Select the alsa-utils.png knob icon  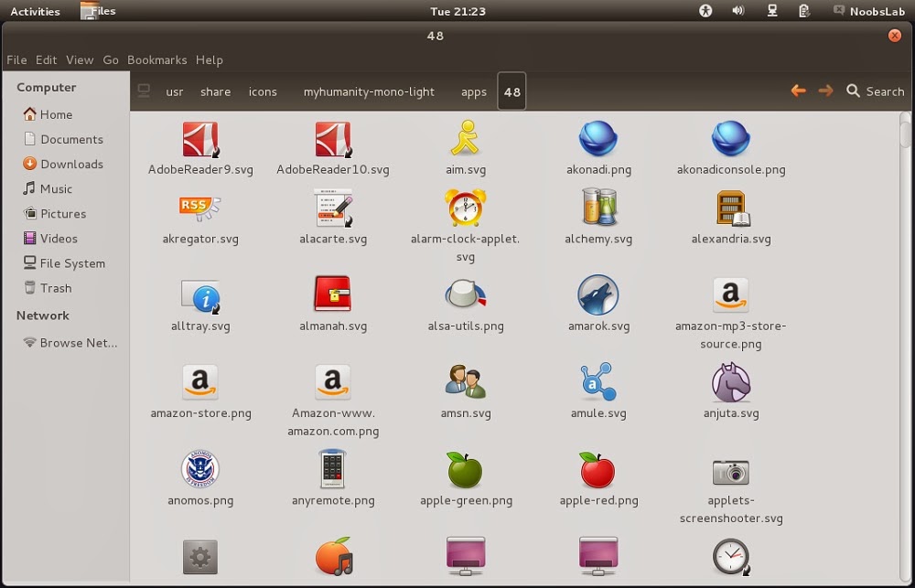(x=465, y=294)
